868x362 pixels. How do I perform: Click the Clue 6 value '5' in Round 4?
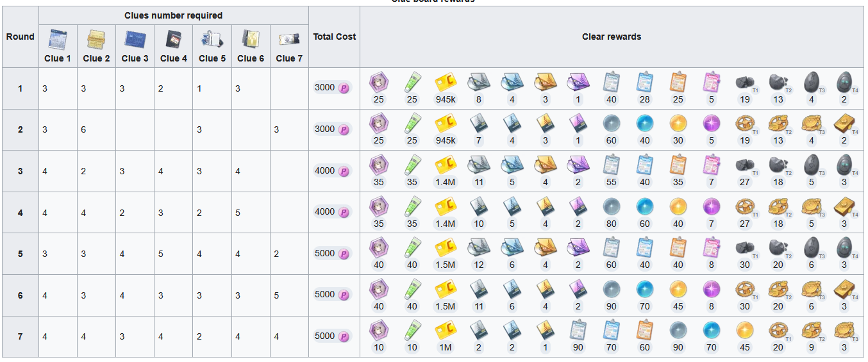tap(238, 213)
